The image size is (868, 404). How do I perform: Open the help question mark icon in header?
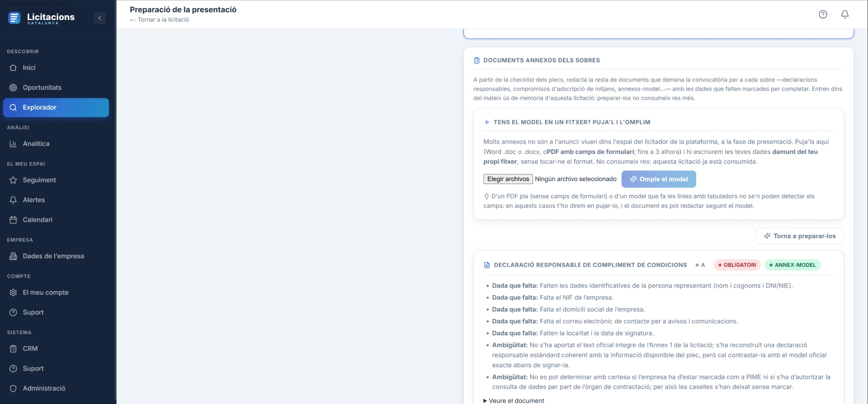823,14
